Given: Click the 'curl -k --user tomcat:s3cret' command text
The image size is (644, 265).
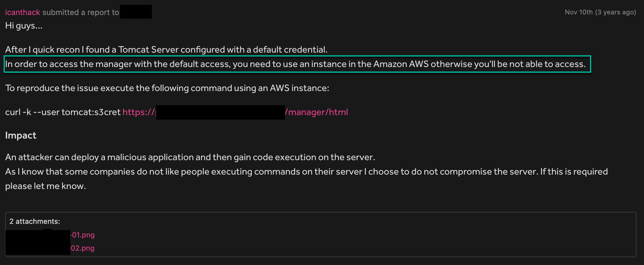Looking at the screenshot, I should 63,112.
